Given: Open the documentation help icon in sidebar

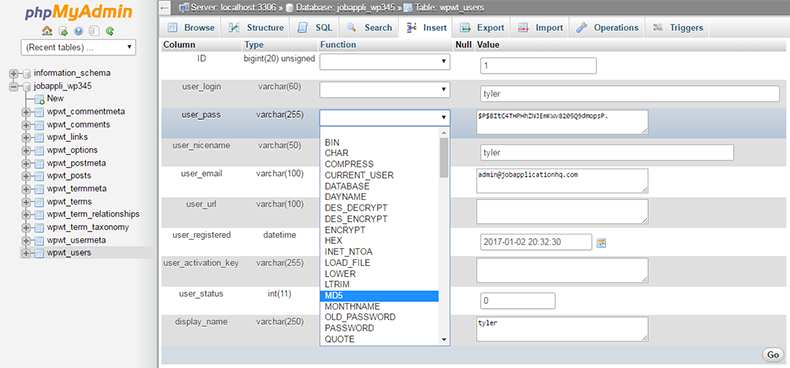Looking at the screenshot, I should [79, 31].
